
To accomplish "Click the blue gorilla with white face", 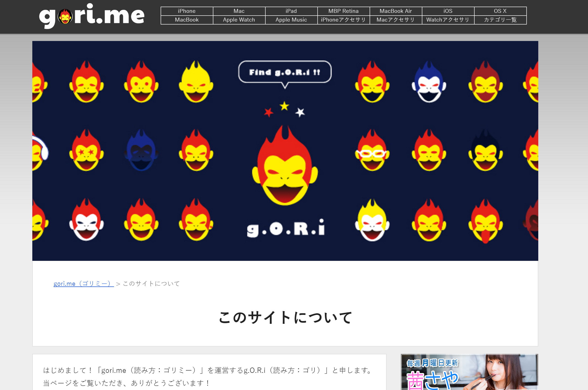I will pyautogui.click(x=429, y=82).
